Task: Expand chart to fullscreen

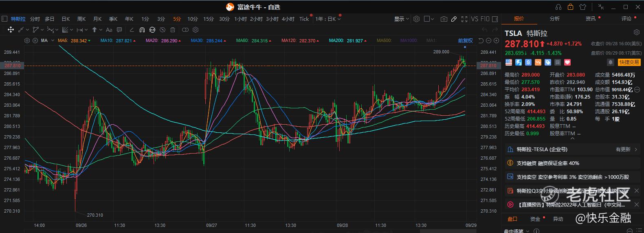Action: tap(464, 19)
